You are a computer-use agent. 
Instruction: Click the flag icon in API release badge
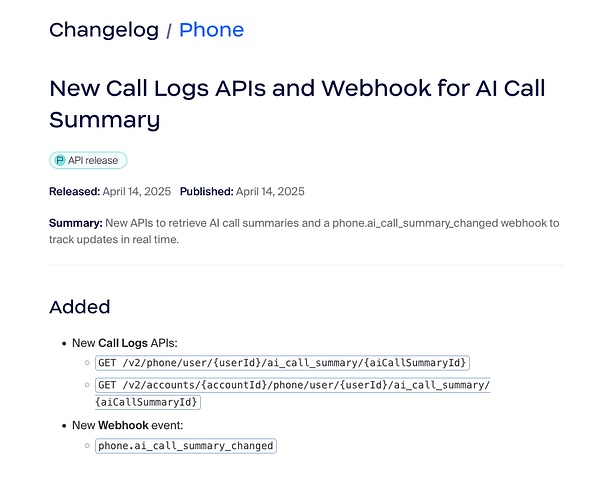point(60,160)
